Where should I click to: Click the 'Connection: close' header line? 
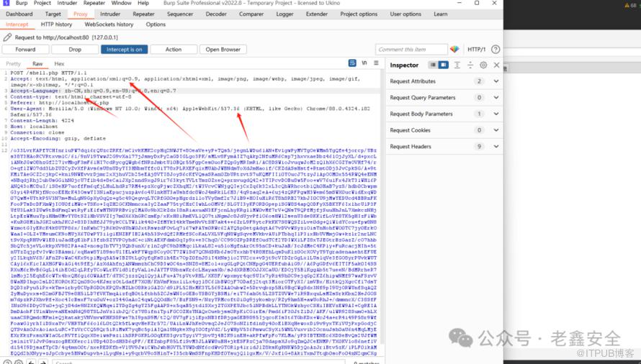[x=37, y=132]
